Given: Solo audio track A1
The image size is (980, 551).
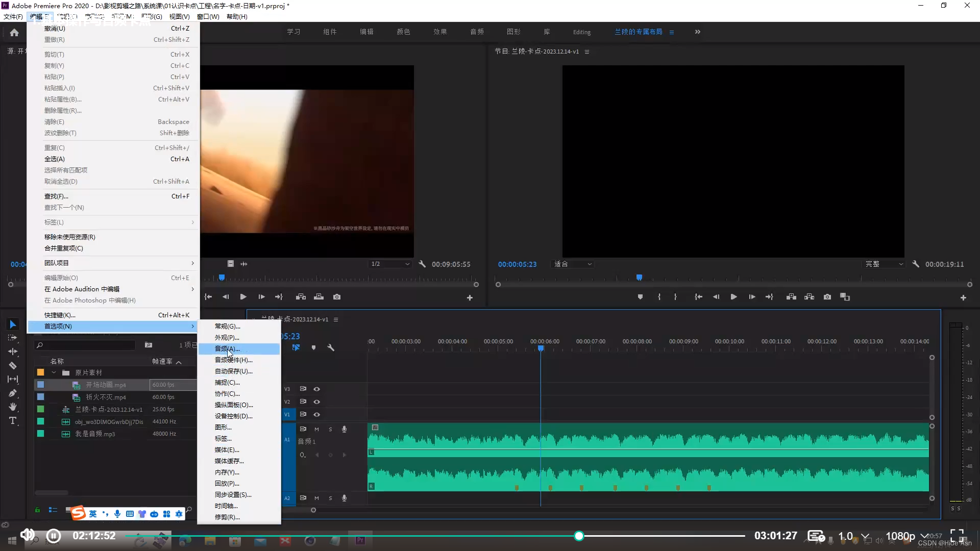Looking at the screenshot, I should (330, 430).
